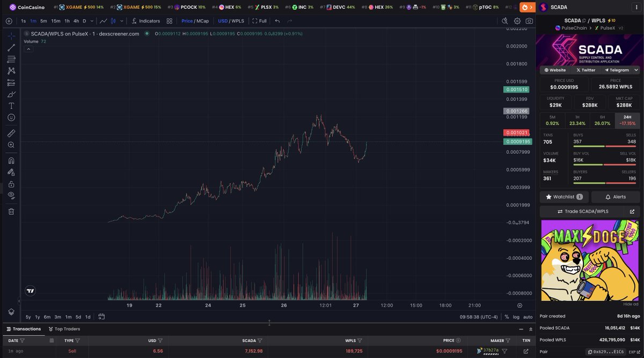Viewport: 644px width, 358px height.
Task: Click the buys versus sells ratio bar
Action: pos(604,146)
